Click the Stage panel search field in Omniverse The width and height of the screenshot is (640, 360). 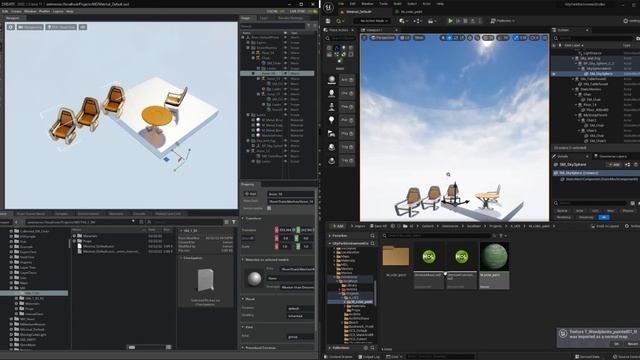pos(273,26)
